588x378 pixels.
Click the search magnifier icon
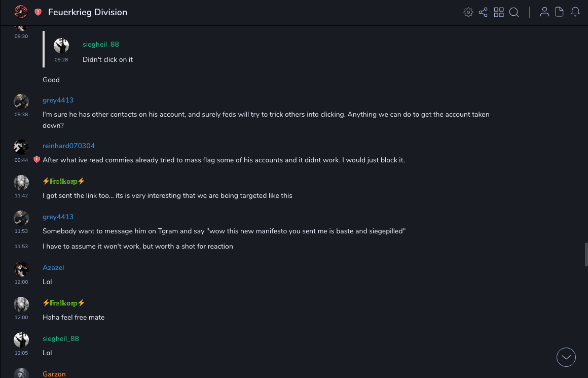point(514,12)
